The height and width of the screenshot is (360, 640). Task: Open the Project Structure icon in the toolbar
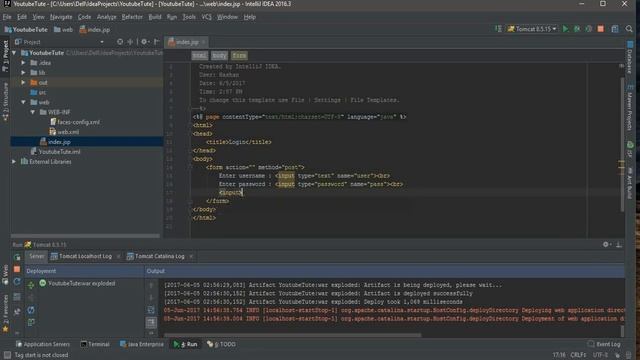pos(615,29)
